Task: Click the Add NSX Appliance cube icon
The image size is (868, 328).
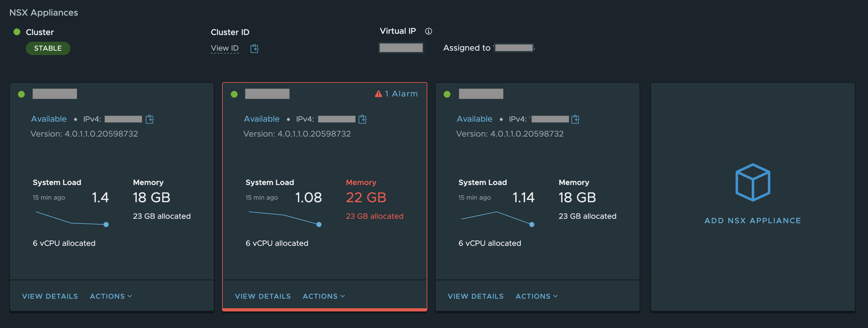Action: (752, 182)
